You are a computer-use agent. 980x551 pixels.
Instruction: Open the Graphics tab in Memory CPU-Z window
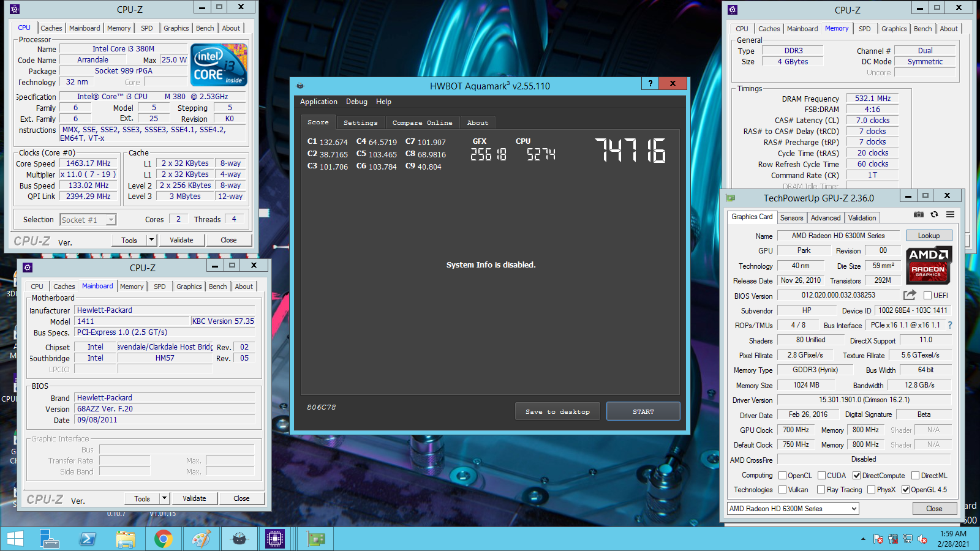click(x=894, y=29)
